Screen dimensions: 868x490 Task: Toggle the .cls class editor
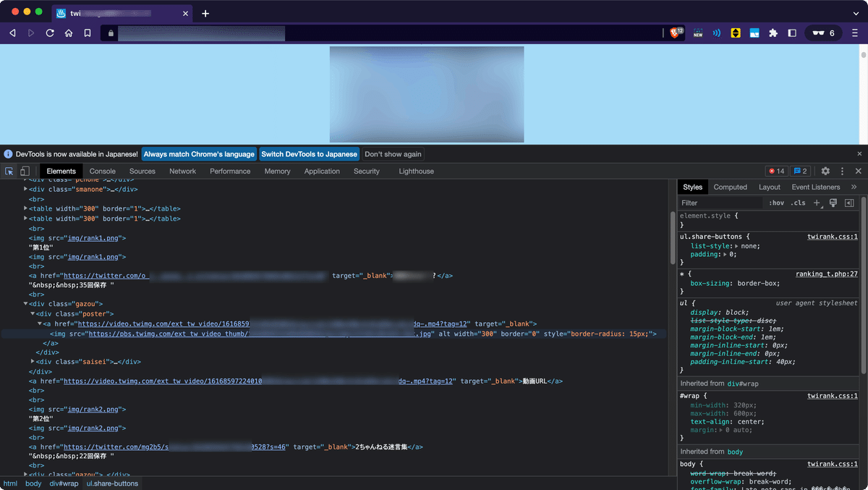(798, 203)
